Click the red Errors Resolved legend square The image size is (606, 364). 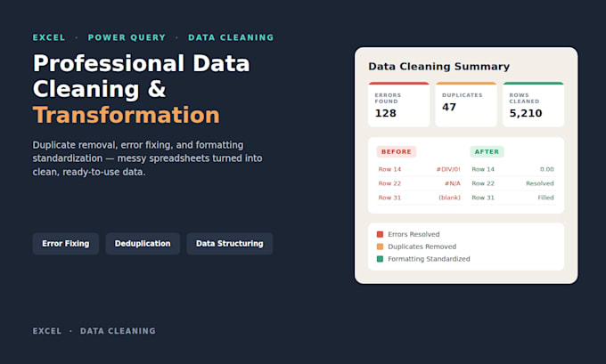[x=380, y=234]
